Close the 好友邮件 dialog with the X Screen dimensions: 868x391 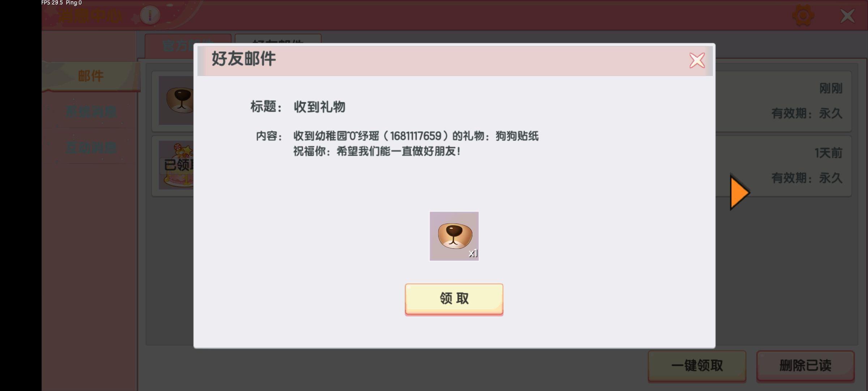[x=697, y=60]
